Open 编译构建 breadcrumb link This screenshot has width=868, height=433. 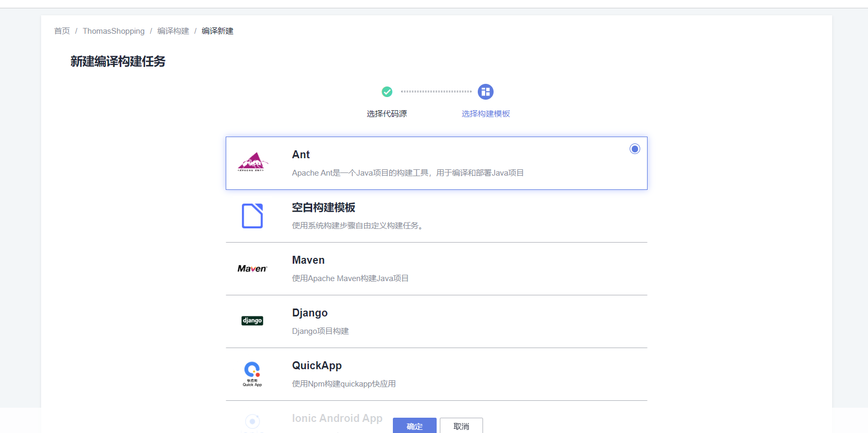click(x=173, y=31)
